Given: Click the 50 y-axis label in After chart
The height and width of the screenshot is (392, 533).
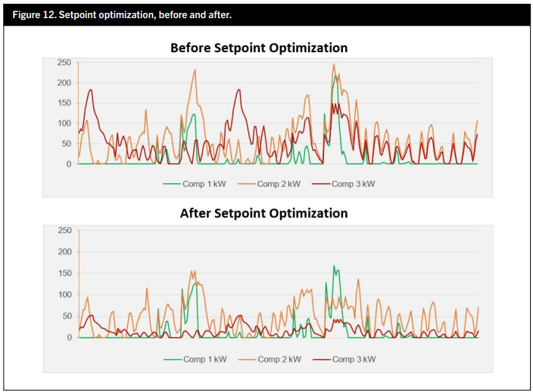Looking at the screenshot, I should [67, 316].
